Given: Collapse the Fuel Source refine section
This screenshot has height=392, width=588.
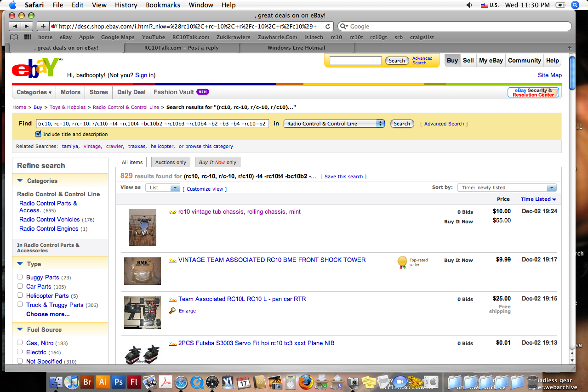Looking at the screenshot, I should (x=20, y=330).
